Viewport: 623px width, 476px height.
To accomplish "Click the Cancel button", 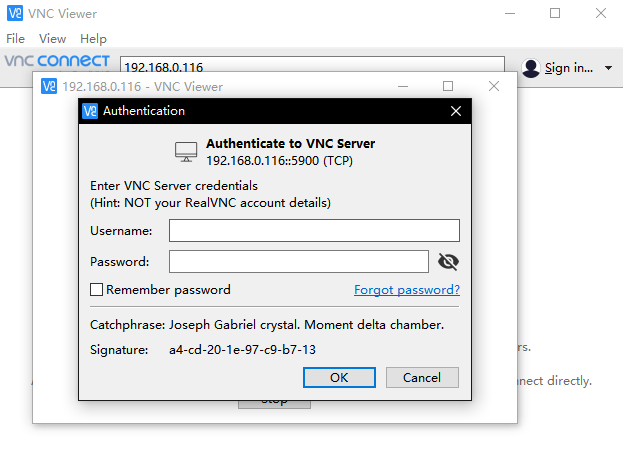I will click(x=422, y=377).
